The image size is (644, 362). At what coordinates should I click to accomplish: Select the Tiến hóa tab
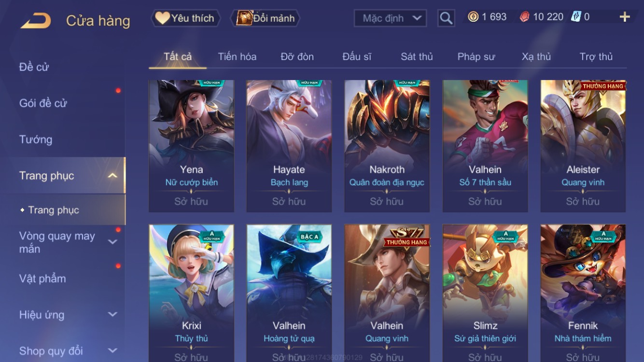(x=237, y=56)
